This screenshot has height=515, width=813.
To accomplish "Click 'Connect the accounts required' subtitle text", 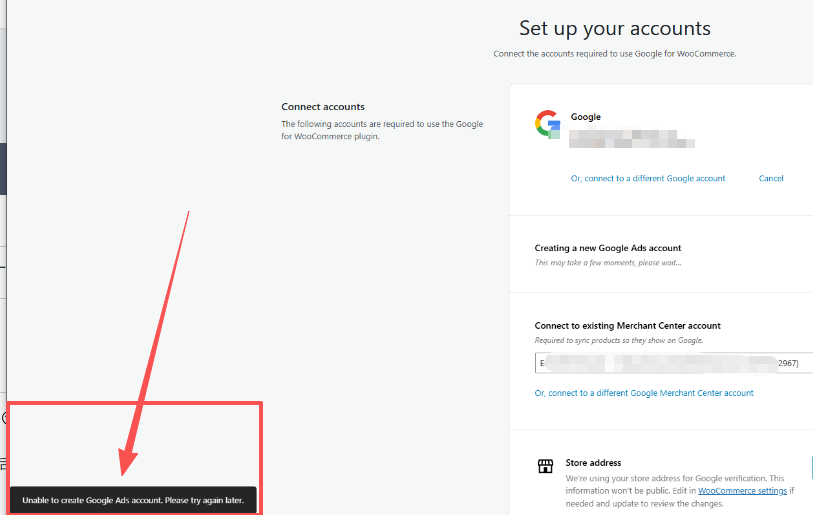I will coord(614,54).
